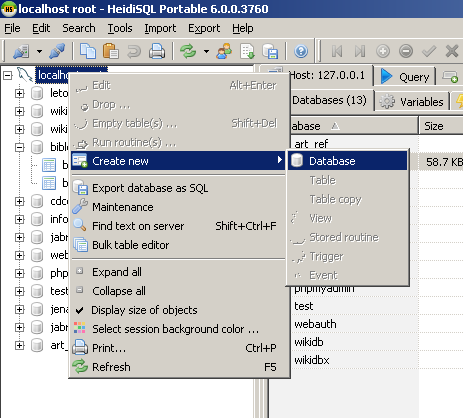
Task: Choose Find text on server
Action: [177, 226]
